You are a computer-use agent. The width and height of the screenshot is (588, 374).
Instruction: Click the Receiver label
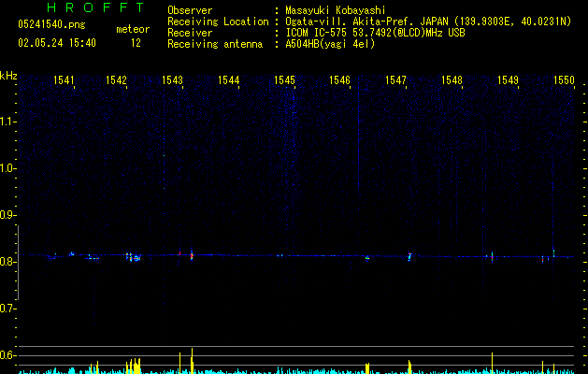click(x=190, y=33)
